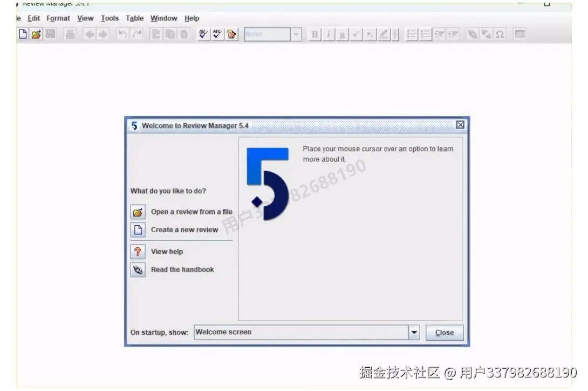
Task: Choose 'Open a review from a file' option
Action: click(x=192, y=212)
